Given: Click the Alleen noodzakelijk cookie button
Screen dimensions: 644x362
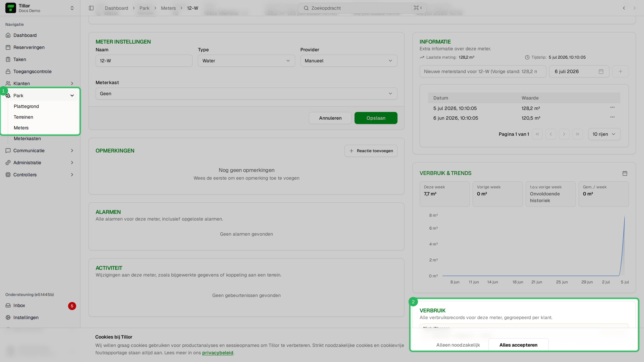Looking at the screenshot, I should click(458, 345).
